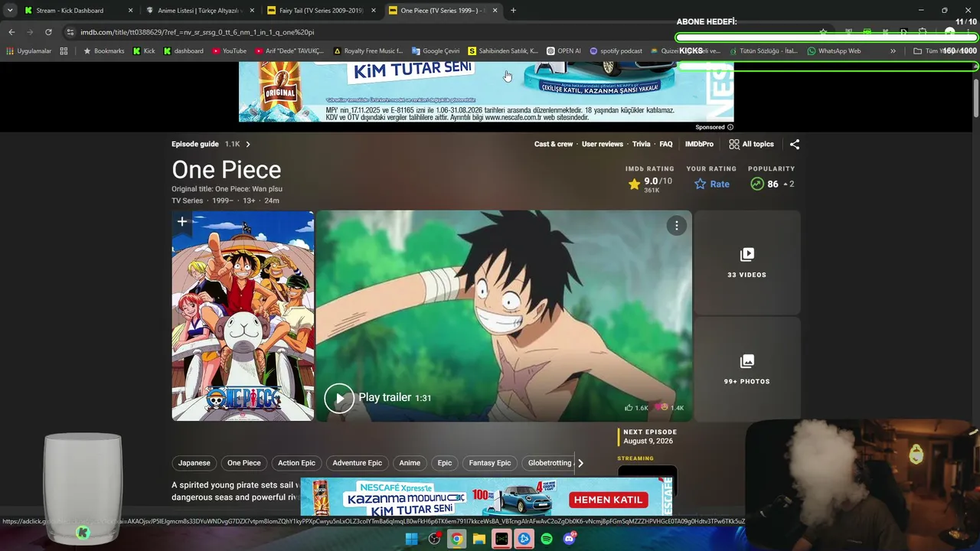Select the Epic genre chip
The image size is (980, 551).
445,463
